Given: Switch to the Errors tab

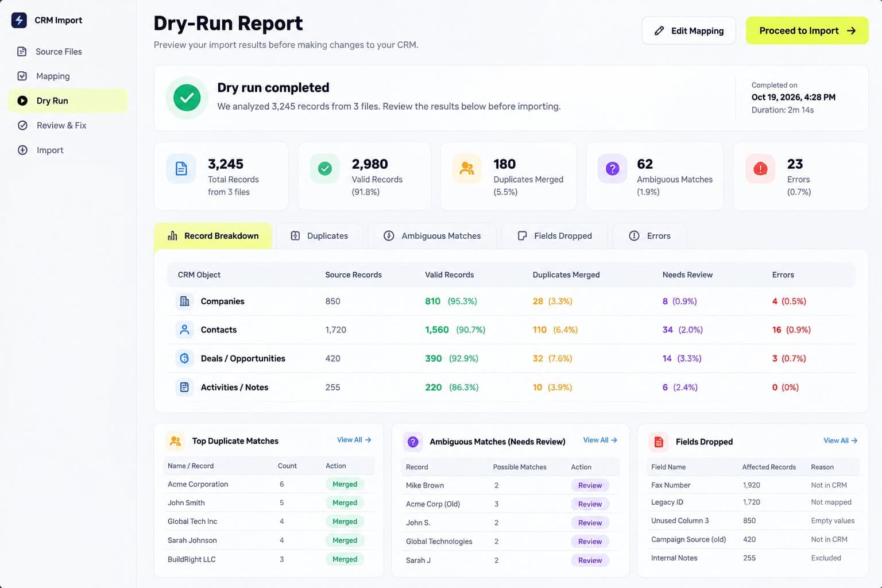Looking at the screenshot, I should (x=649, y=236).
